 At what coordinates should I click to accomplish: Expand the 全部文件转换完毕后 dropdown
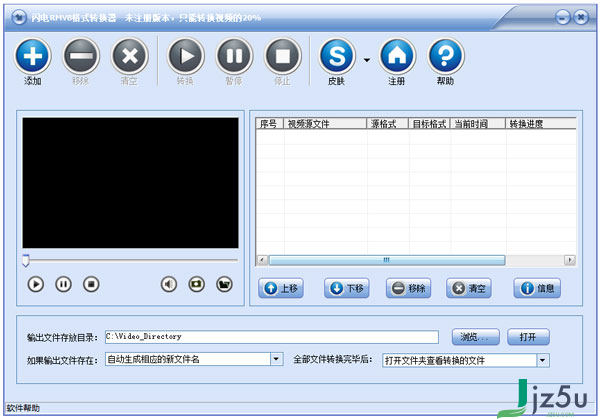pyautogui.click(x=543, y=360)
